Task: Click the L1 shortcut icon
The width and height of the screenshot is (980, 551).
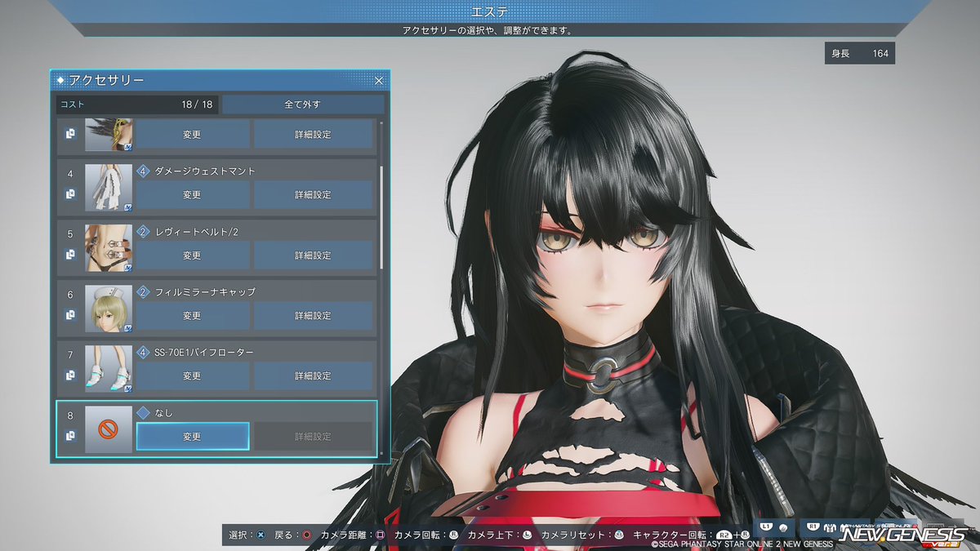Action: pyautogui.click(x=767, y=527)
